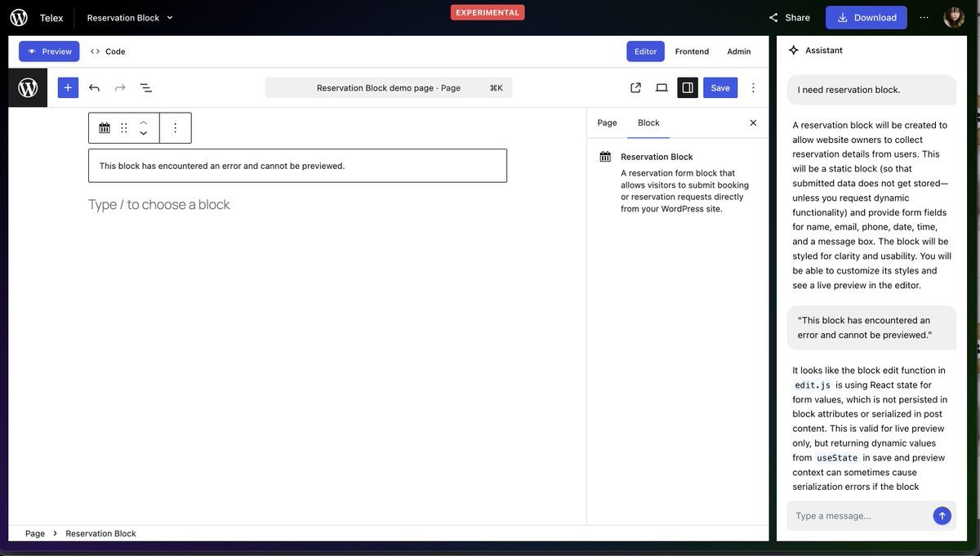The height and width of the screenshot is (556, 980).
Task: Click Reservation Block calendar icon in sidebar
Action: coord(605,157)
